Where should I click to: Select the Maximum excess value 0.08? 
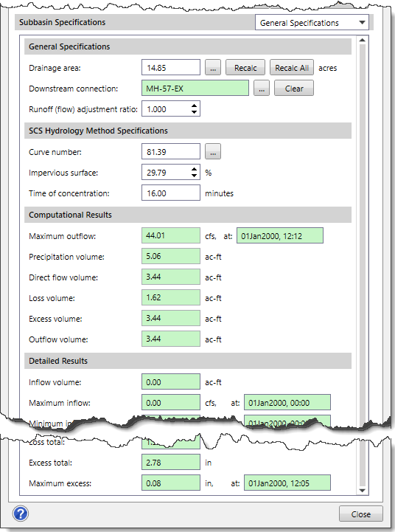pos(171,483)
